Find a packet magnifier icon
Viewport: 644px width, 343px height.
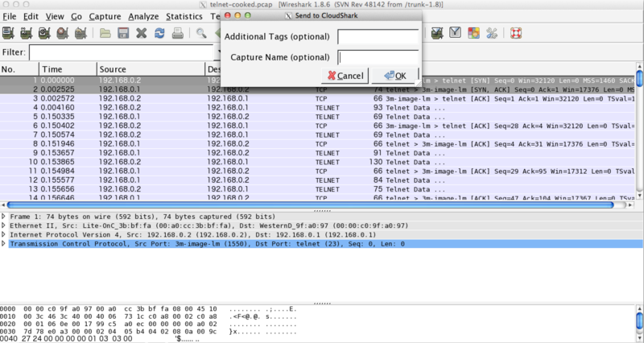coord(200,33)
